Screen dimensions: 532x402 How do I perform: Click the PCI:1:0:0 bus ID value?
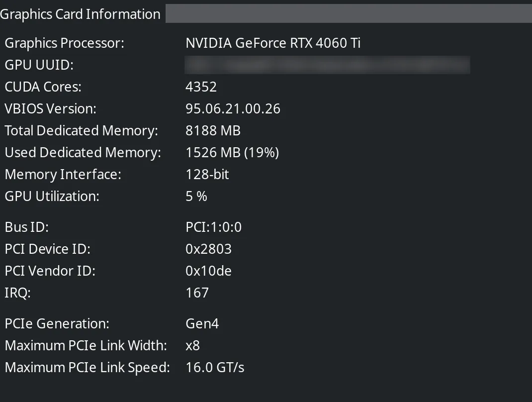pyautogui.click(x=213, y=227)
